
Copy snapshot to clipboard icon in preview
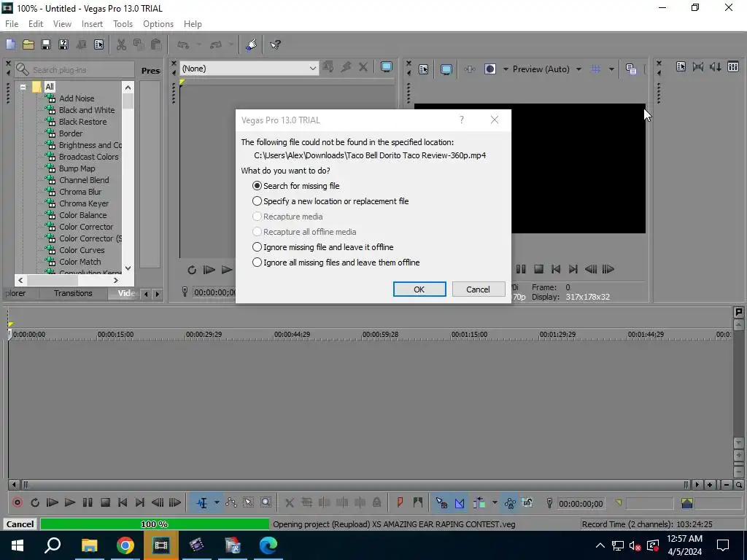(x=631, y=69)
